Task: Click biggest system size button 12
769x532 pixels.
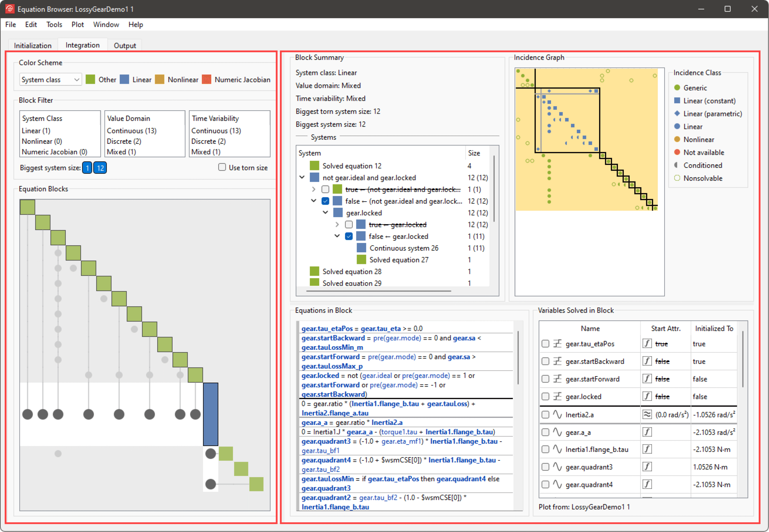Action: pyautogui.click(x=100, y=168)
